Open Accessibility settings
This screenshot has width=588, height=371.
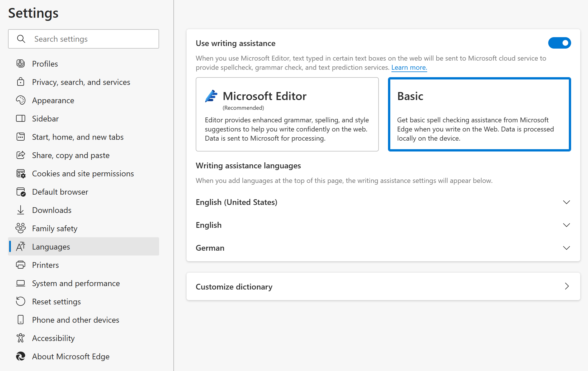coord(84,338)
